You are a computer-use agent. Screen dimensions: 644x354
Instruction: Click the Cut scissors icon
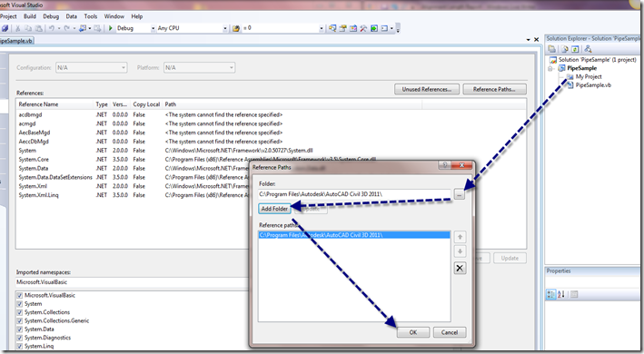click(x=17, y=28)
